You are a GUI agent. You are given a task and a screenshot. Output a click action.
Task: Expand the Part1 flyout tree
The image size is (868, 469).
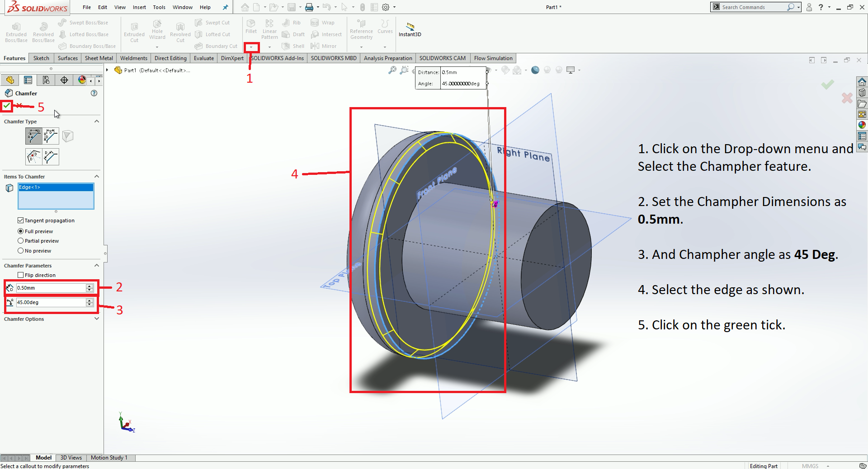point(107,70)
